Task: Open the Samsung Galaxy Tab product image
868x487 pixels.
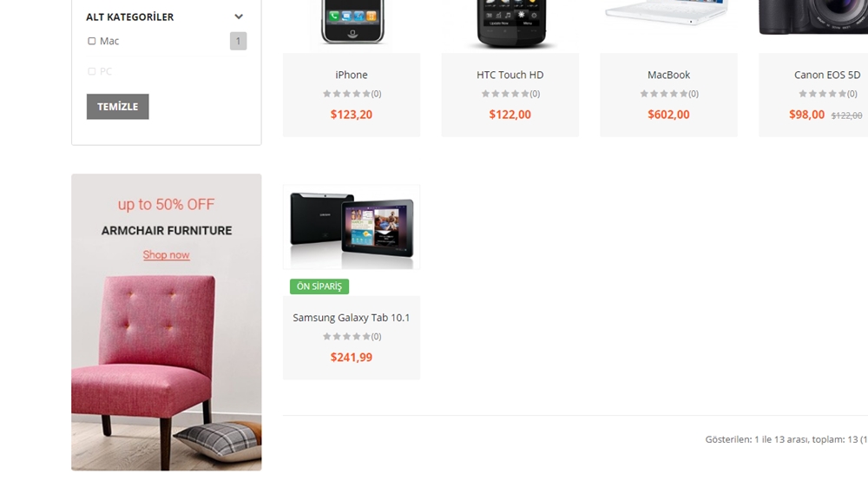Action: point(352,227)
